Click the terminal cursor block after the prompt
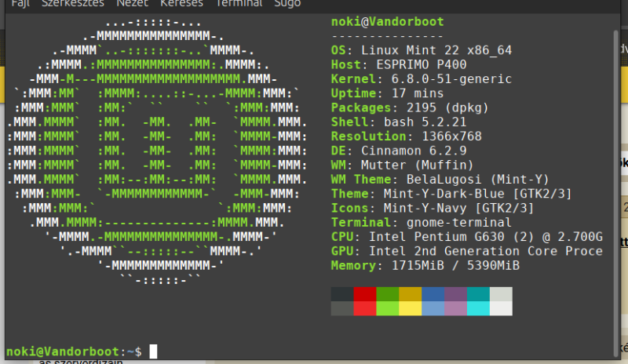The height and width of the screenshot is (364, 628). coord(153,351)
